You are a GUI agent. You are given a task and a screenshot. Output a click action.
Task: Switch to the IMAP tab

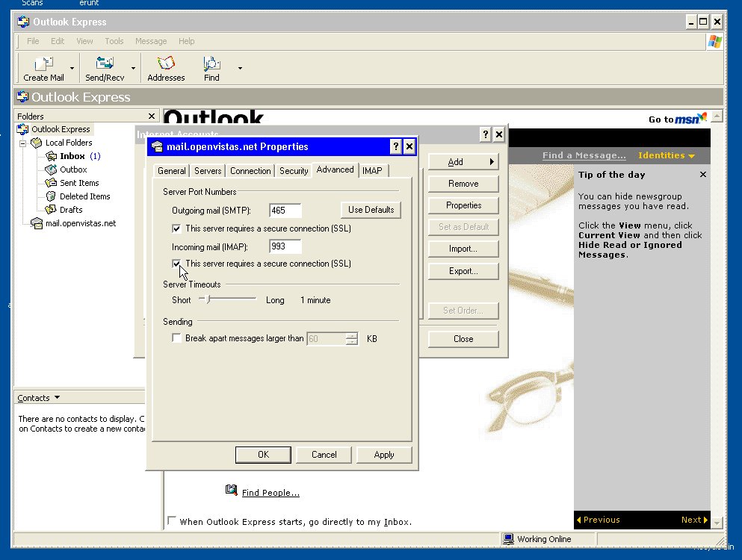click(372, 171)
